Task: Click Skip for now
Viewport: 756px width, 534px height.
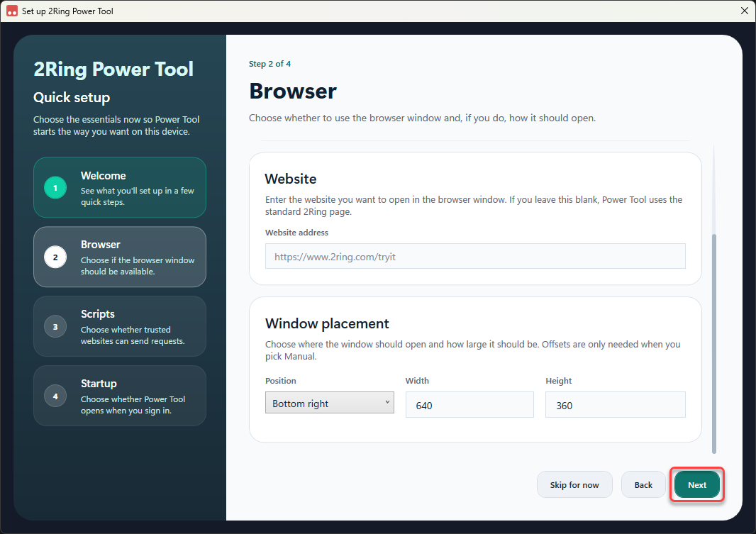Action: [574, 485]
